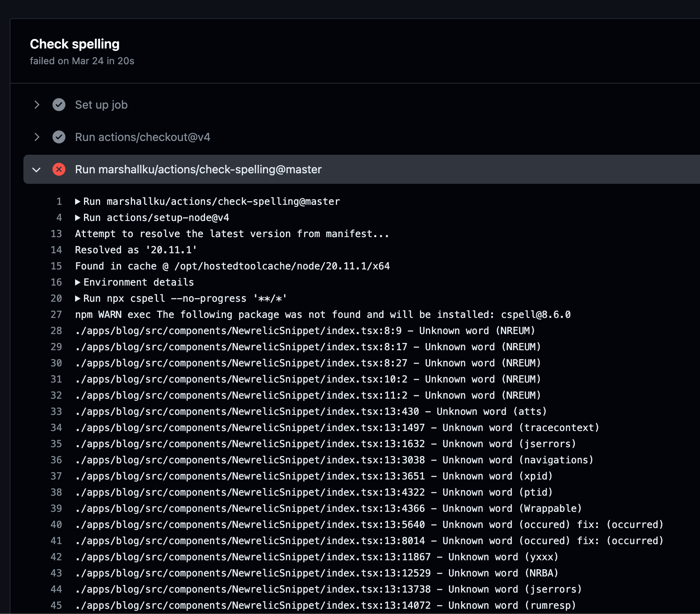
Task: Click the triangle next to Environment details
Action: coord(77,282)
